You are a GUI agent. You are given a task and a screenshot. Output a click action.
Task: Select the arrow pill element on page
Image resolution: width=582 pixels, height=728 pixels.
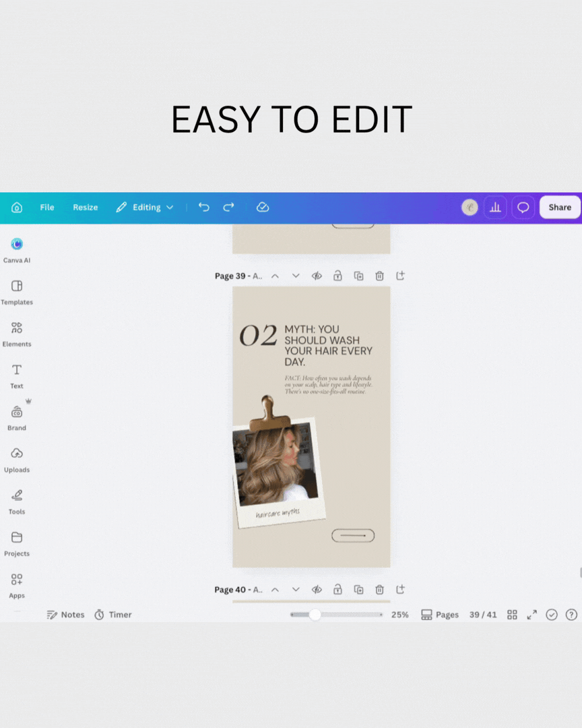[x=353, y=535]
